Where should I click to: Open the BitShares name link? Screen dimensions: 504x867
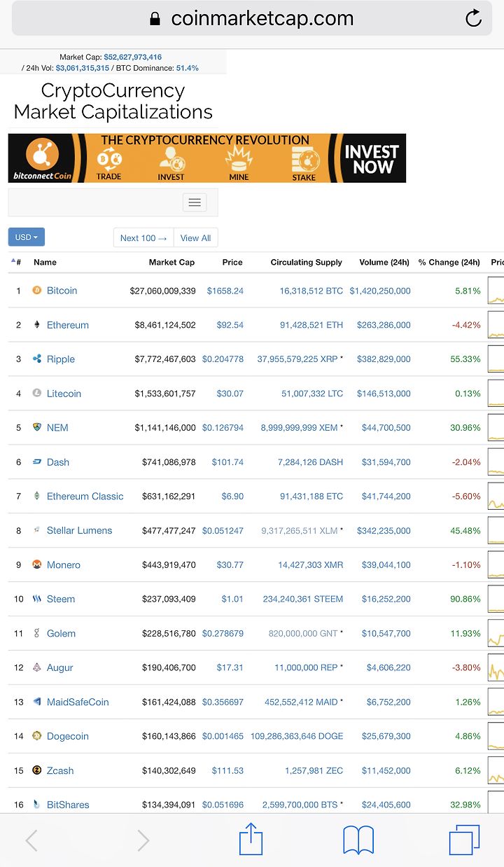pos(68,805)
